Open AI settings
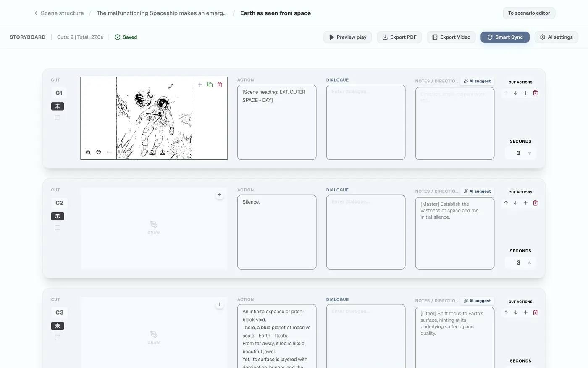The image size is (588, 368). pos(556,37)
